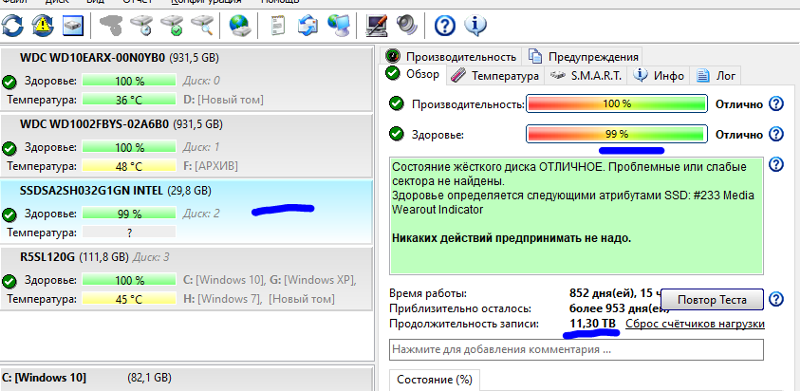Click the 82,1 GB size of C: partition

[x=149, y=378]
